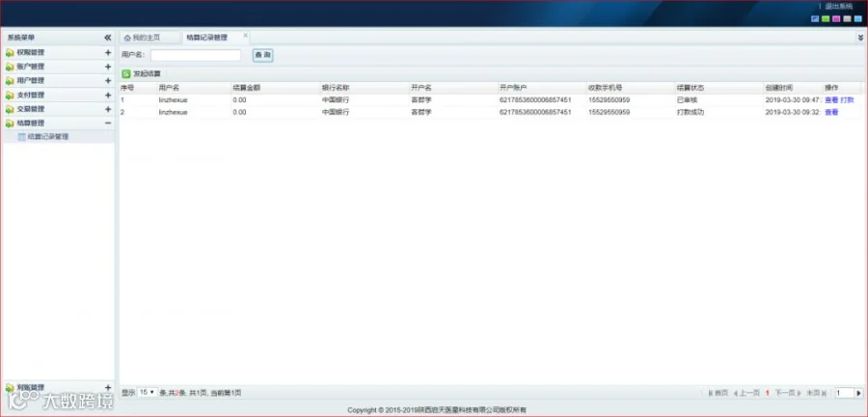Click current page number 1 in pager
Screen dimensions: 868x417
tap(768, 393)
